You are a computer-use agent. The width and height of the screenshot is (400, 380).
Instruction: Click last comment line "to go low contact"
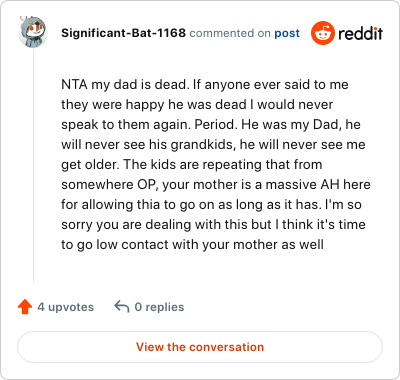pos(193,245)
